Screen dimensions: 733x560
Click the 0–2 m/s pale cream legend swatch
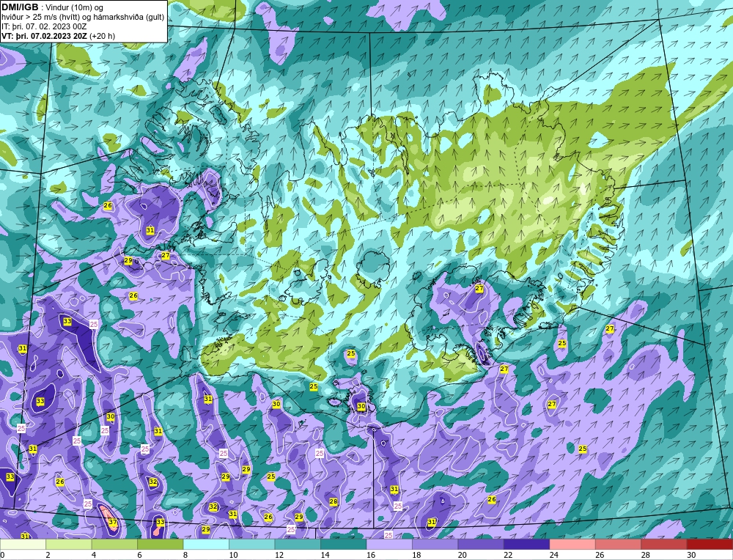click(x=23, y=545)
